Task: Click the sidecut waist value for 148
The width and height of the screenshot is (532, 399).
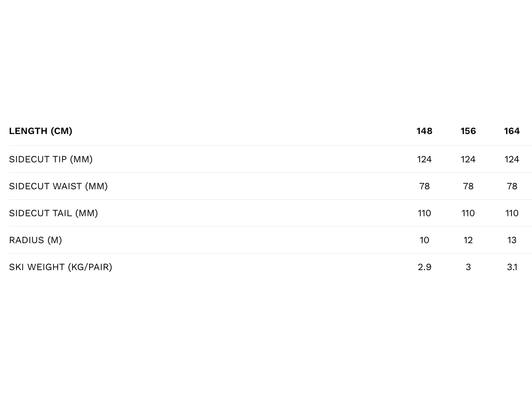Action: click(424, 186)
